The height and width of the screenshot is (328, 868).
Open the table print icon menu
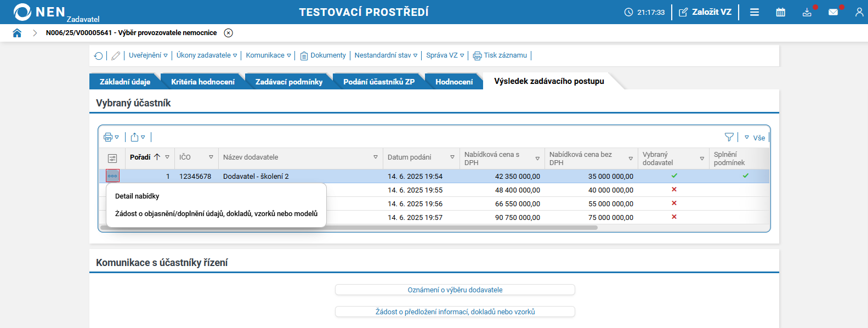pyautogui.click(x=111, y=137)
